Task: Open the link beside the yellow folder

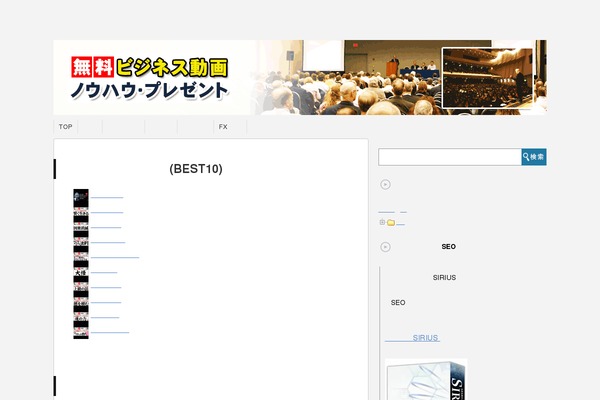Action: 400,224
